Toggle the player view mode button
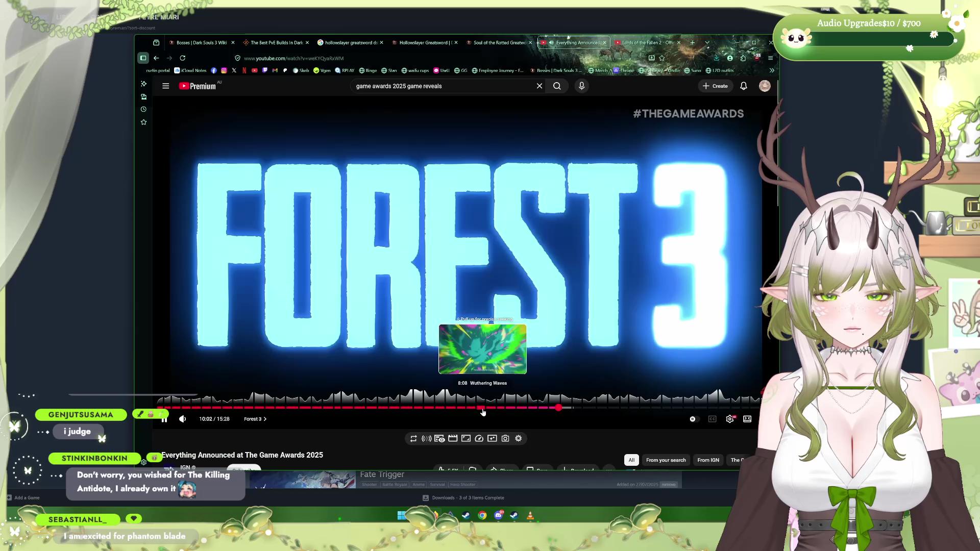The width and height of the screenshot is (980, 551). point(747,419)
